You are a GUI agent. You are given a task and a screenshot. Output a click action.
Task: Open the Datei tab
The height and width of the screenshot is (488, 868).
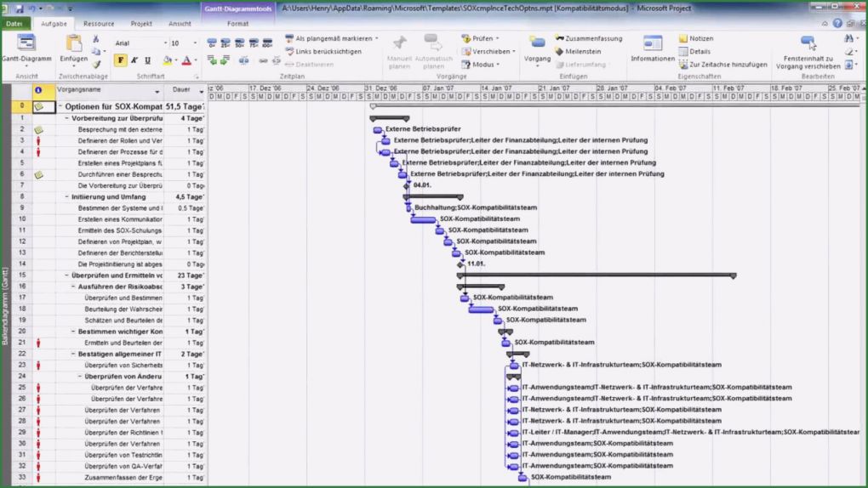(14, 24)
